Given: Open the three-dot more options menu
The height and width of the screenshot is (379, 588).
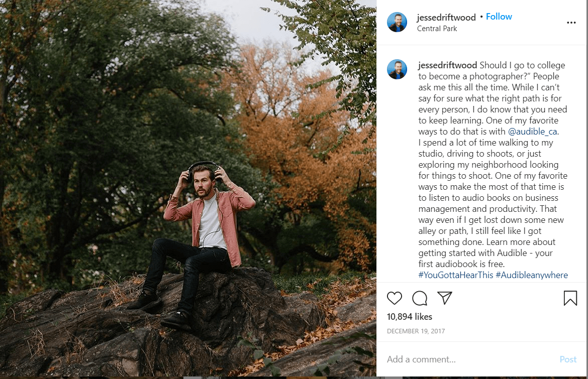Looking at the screenshot, I should pyautogui.click(x=571, y=23).
